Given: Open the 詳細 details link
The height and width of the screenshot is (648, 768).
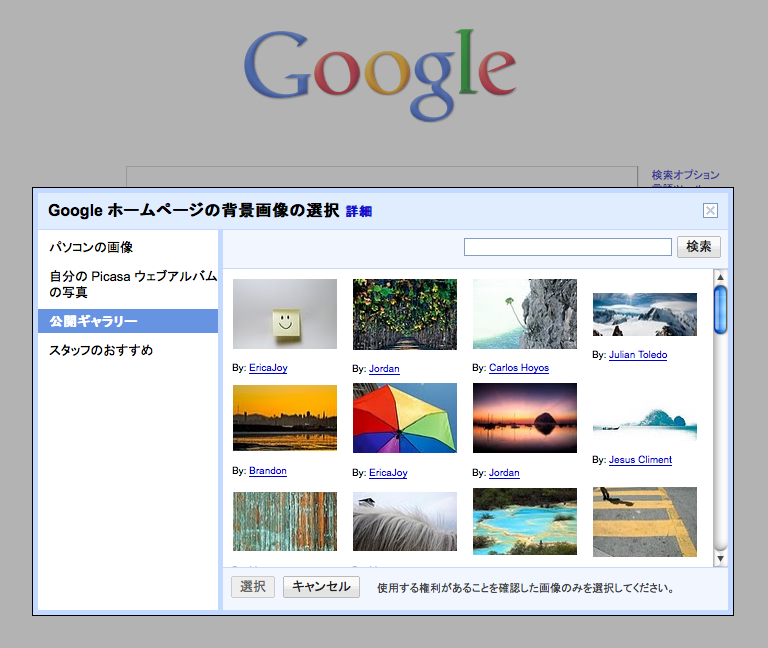Looking at the screenshot, I should 359,211.
